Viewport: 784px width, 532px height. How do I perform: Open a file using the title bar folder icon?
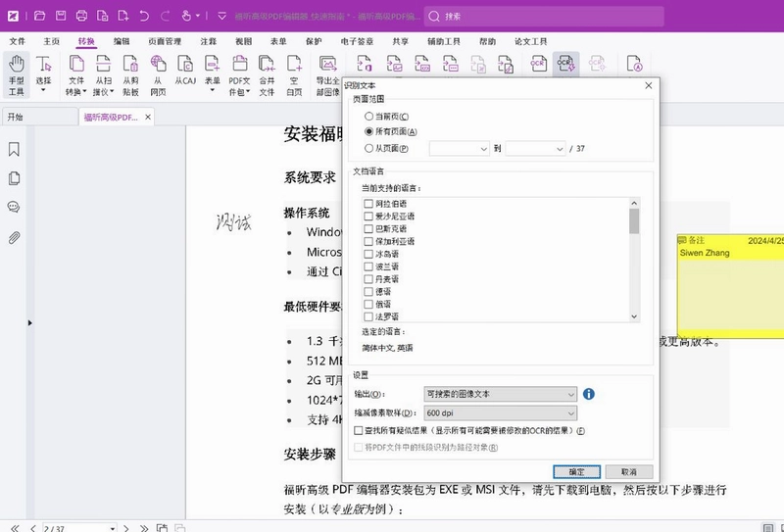coord(39,16)
